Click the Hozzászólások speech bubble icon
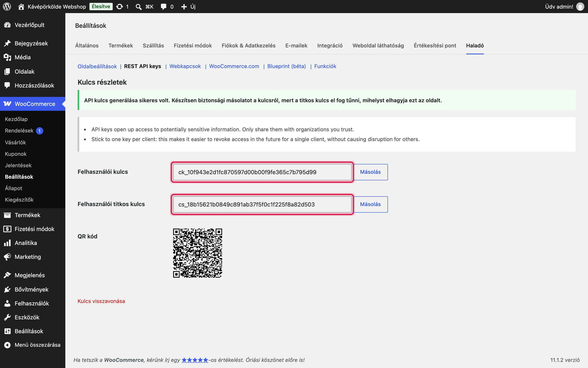This screenshot has width=588, height=368. tap(8, 85)
